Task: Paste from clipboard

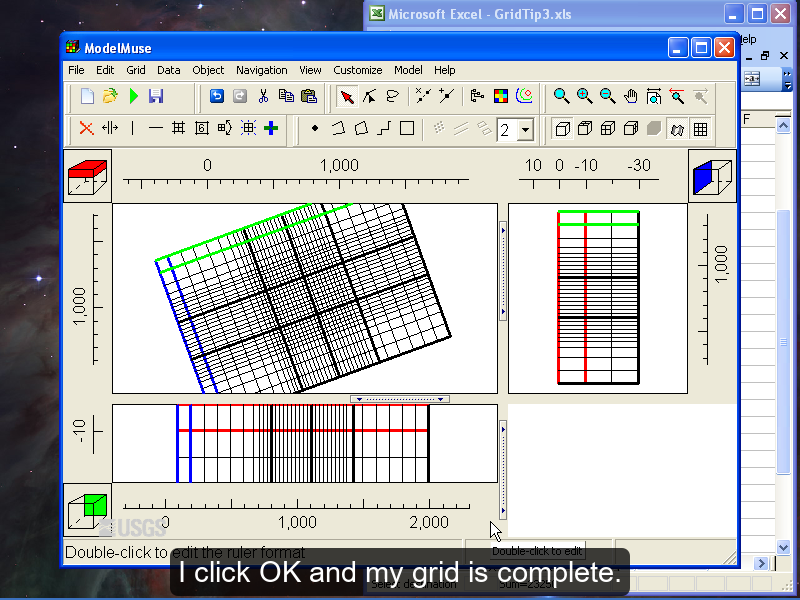Action: point(309,96)
